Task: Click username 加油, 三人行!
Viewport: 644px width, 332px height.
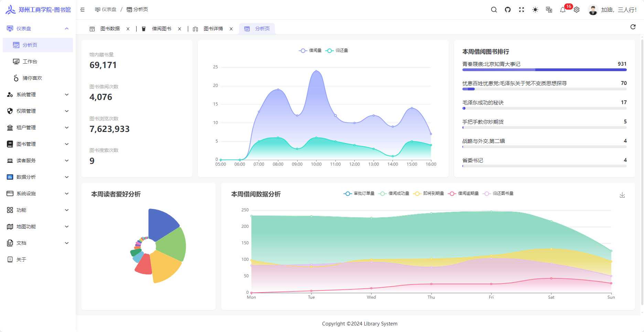Action: pyautogui.click(x=619, y=10)
